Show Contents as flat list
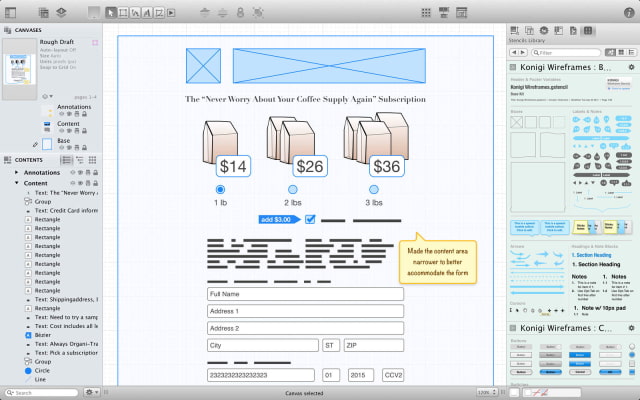Viewport: 640px width, 400px height. point(67,160)
